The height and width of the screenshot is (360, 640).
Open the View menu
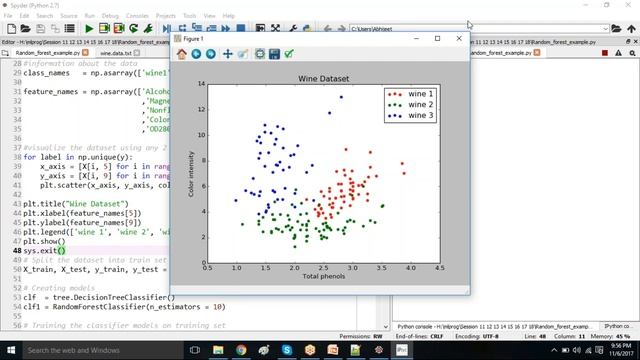209,16
